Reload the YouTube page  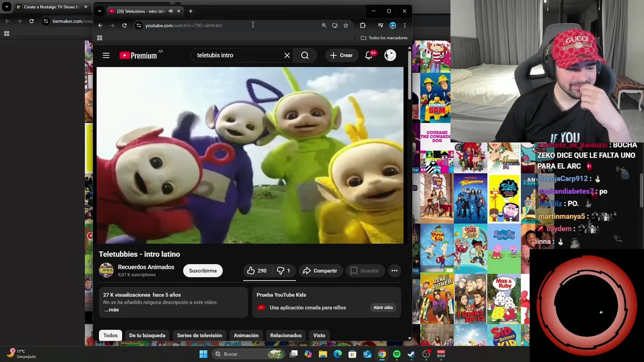coord(124,25)
